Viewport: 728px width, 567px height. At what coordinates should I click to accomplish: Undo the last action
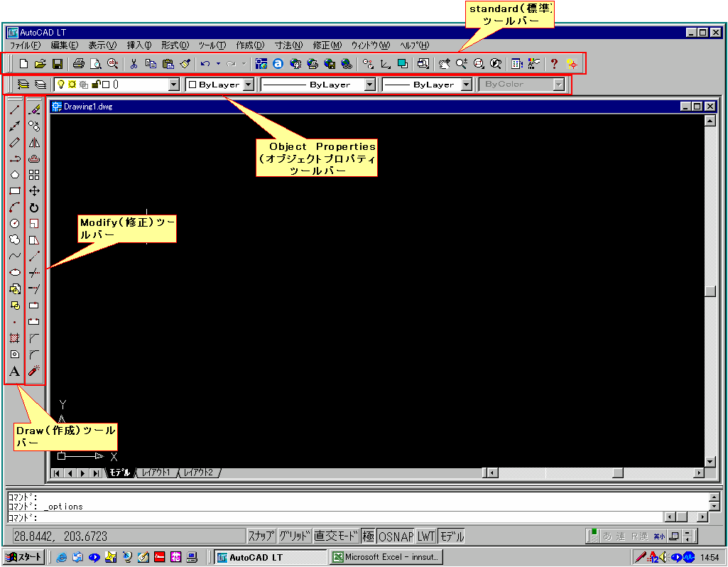pyautogui.click(x=205, y=64)
